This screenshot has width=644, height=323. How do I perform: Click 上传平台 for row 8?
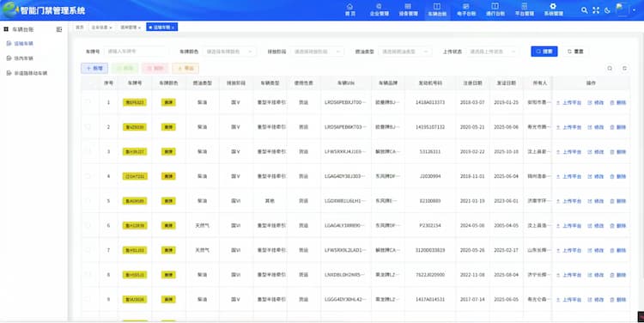568,275
